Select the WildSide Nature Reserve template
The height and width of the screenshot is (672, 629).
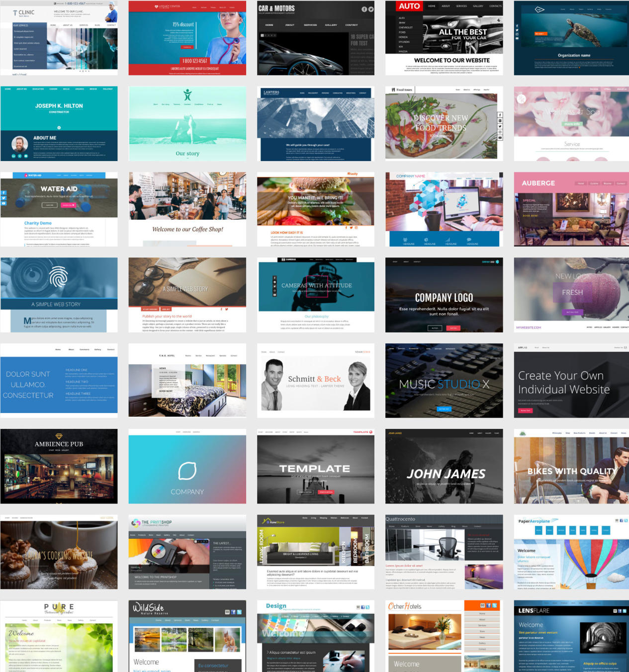coord(187,636)
